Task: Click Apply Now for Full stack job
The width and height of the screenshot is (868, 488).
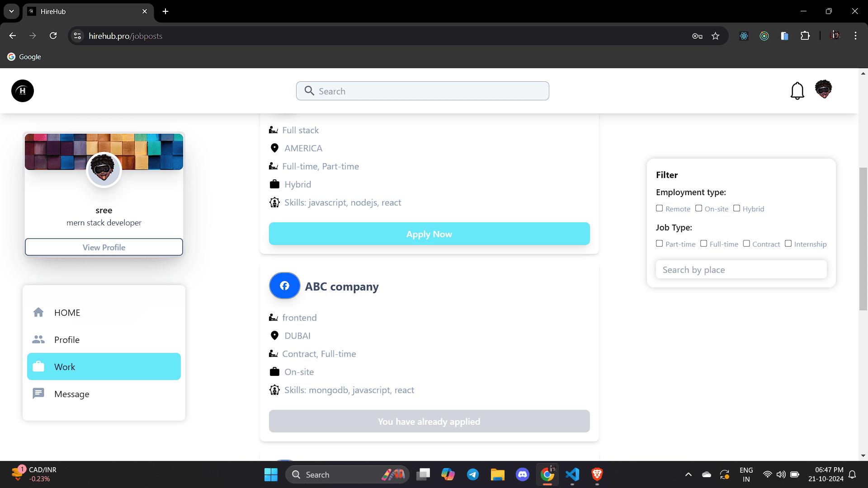Action: click(429, 234)
